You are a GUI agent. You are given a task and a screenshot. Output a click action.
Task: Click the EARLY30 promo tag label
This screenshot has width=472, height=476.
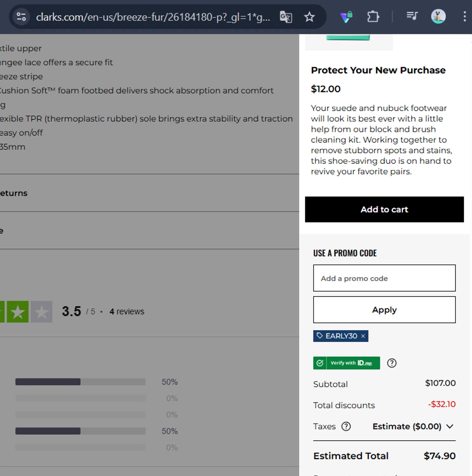pos(341,336)
